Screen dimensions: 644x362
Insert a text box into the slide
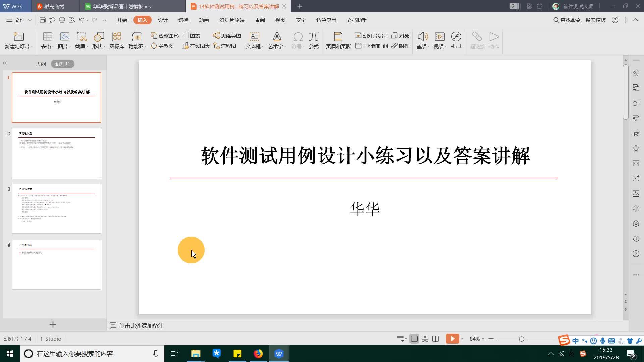(254, 40)
